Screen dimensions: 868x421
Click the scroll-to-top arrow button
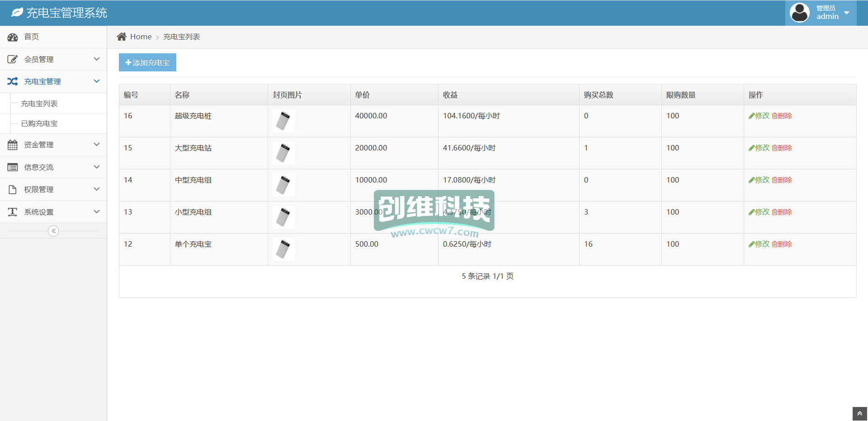pos(859,413)
